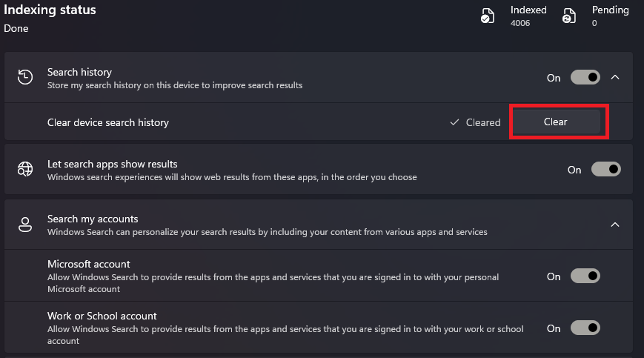Collapse the Search my accounts chevron

pyautogui.click(x=615, y=225)
